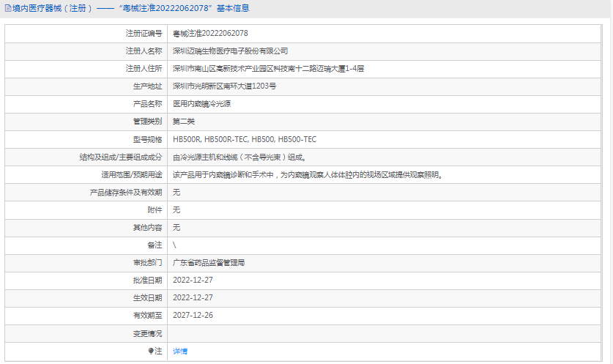Click approval department 广东省药品监督管理局

pos(209,263)
